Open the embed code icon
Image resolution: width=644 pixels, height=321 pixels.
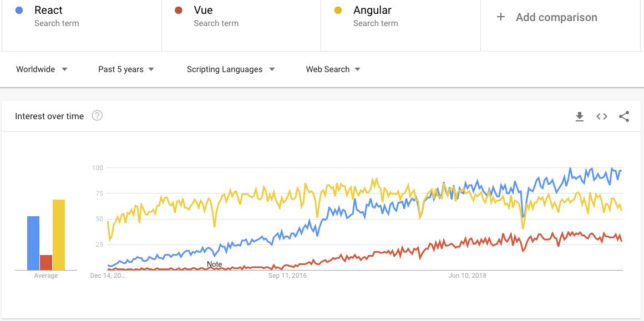pos(602,116)
